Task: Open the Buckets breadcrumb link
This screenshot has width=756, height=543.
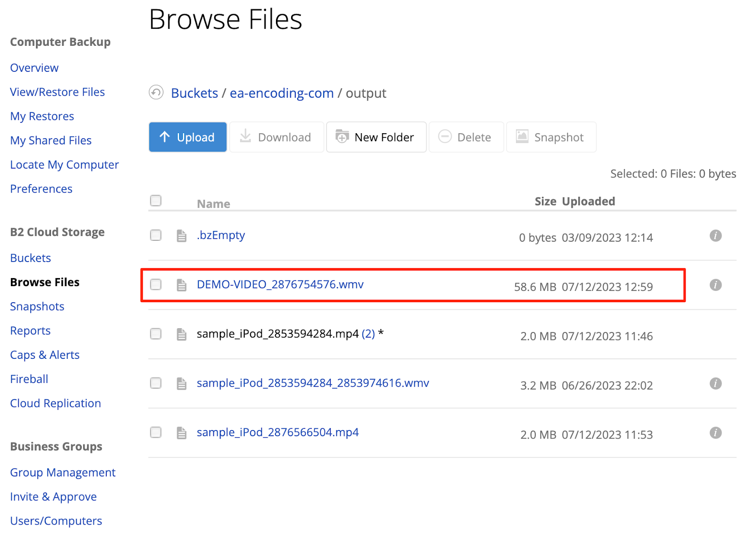Action: pyautogui.click(x=195, y=93)
